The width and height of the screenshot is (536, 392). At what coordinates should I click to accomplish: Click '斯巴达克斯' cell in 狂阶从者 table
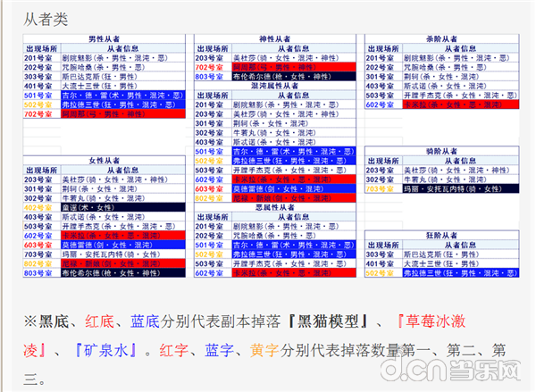pyautogui.click(x=461, y=254)
